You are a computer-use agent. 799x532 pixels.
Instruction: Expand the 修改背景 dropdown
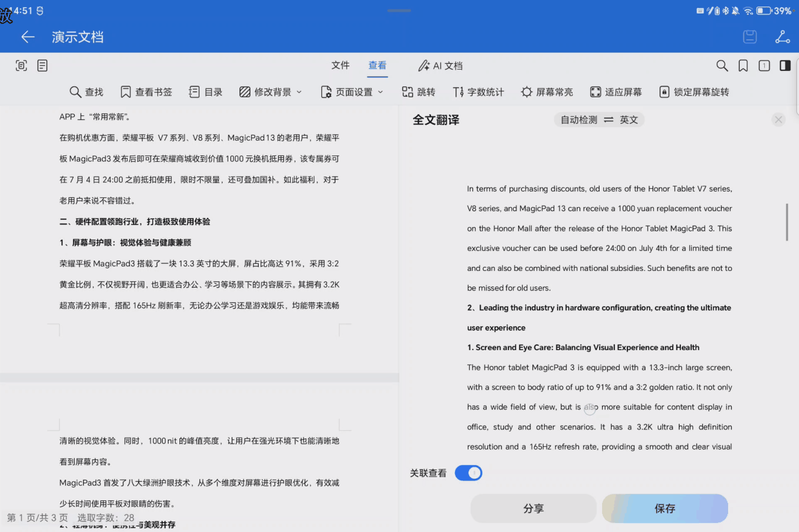[270, 92]
